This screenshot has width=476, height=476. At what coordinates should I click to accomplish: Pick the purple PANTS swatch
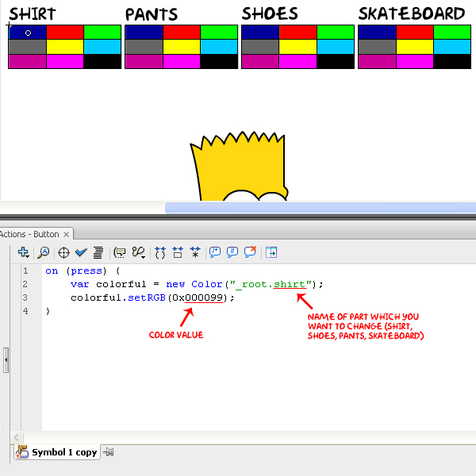(144, 61)
